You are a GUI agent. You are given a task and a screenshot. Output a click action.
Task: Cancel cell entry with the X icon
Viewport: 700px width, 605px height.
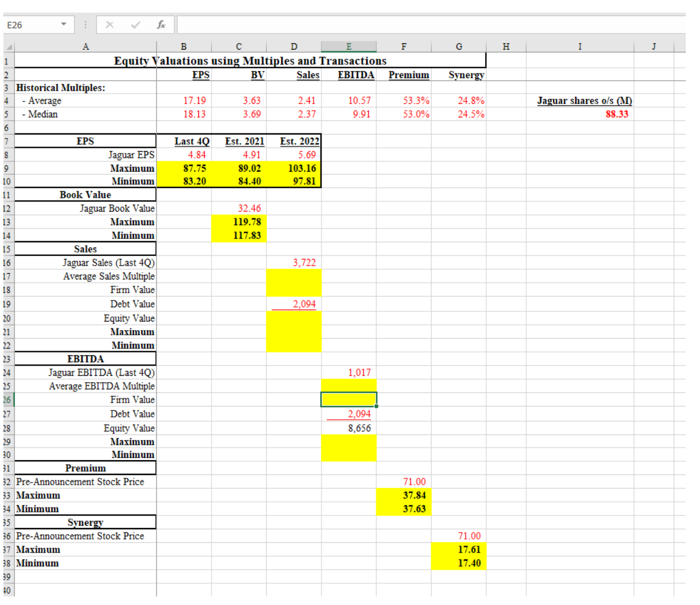tap(109, 25)
